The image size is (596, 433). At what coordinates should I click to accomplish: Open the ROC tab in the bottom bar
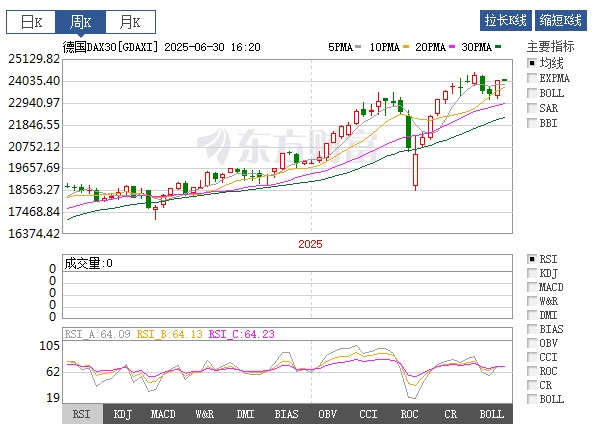(410, 414)
